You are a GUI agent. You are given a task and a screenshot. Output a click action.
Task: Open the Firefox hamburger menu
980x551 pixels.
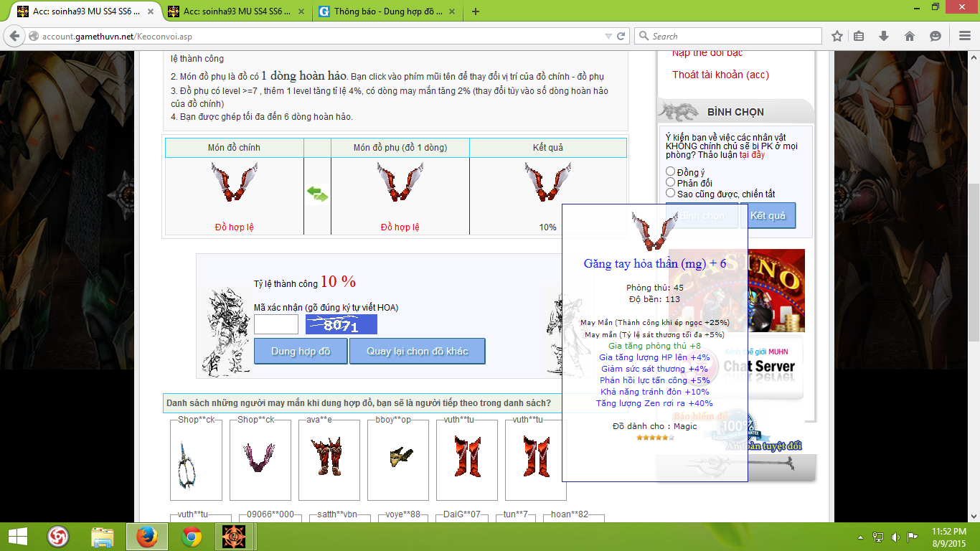964,36
